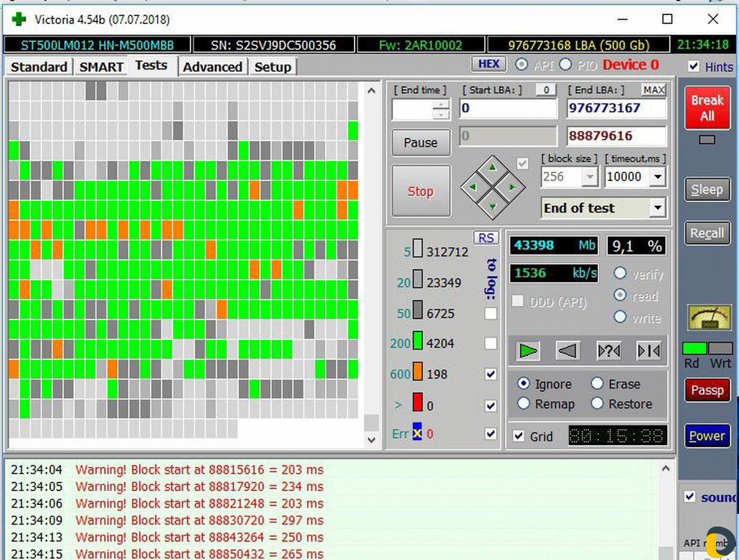Image resolution: width=739 pixels, height=560 pixels.
Task: Open the End of test dropdown
Action: pyautogui.click(x=657, y=208)
